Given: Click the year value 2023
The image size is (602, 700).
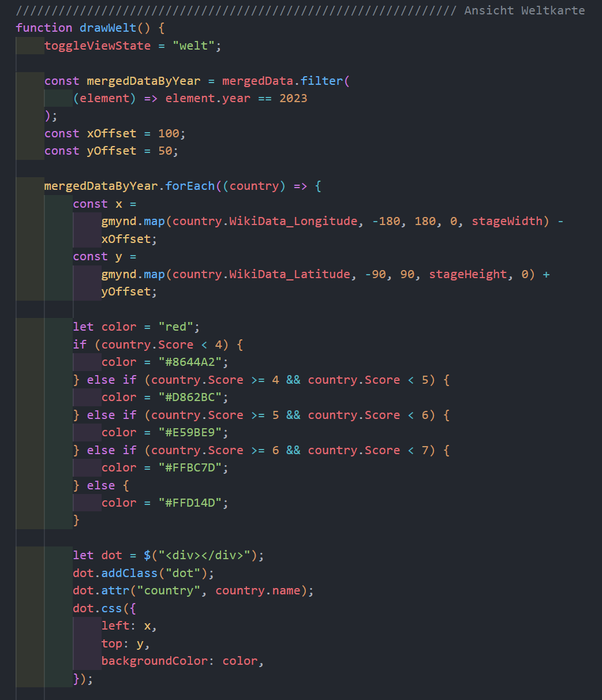Looking at the screenshot, I should tap(293, 98).
